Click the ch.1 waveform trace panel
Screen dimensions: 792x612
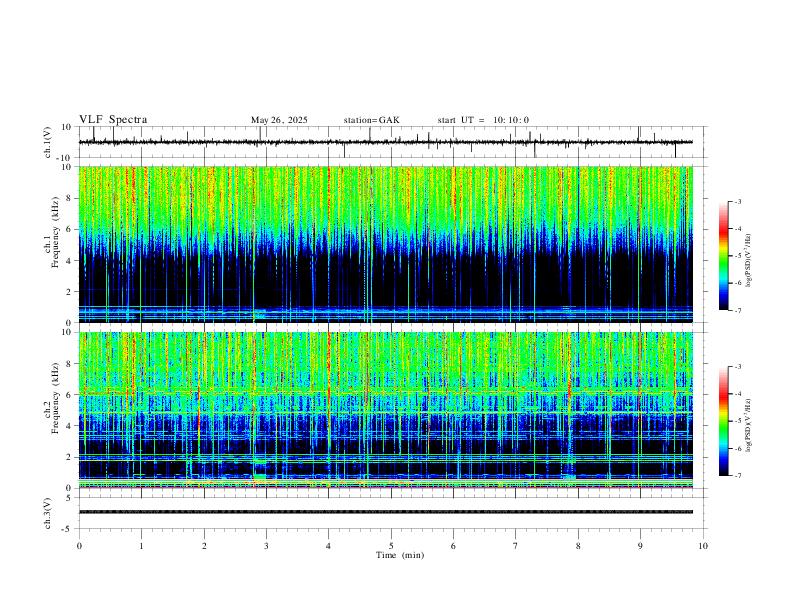pyautogui.click(x=392, y=142)
